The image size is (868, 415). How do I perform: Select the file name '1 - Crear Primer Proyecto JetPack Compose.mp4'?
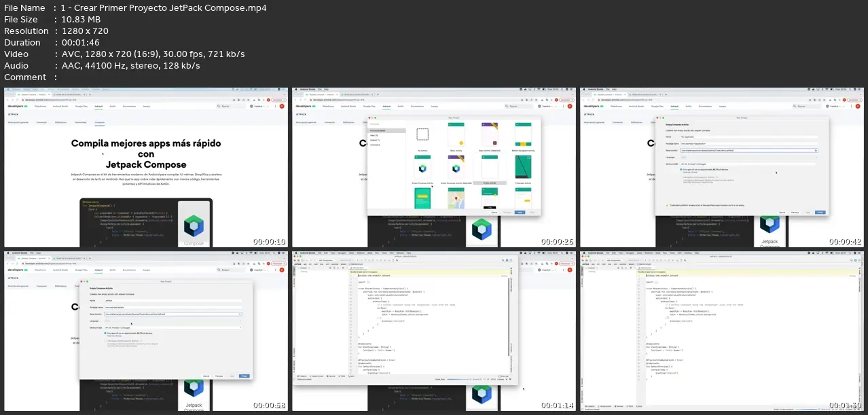pos(163,8)
